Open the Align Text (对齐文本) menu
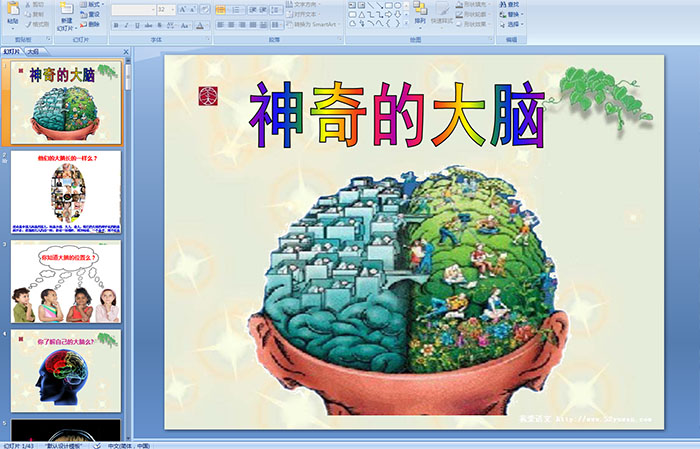Viewport: 700px width, 449px height. pyautogui.click(x=303, y=14)
